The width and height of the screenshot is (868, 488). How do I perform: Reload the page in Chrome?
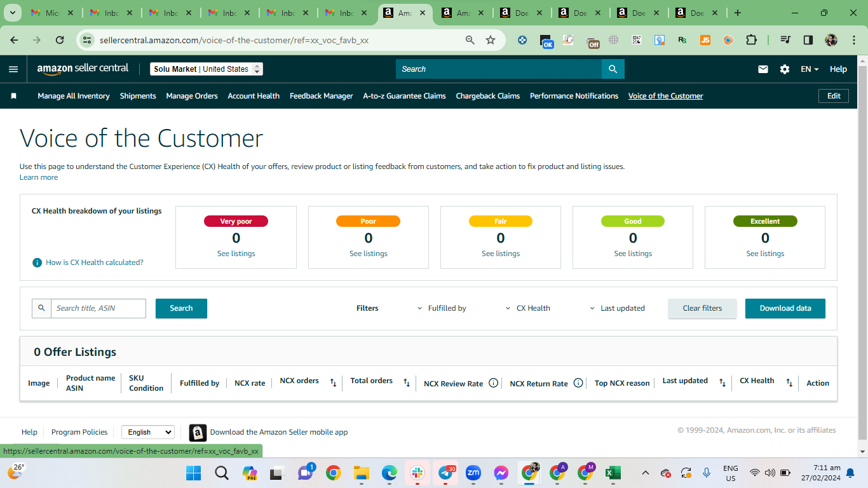60,40
